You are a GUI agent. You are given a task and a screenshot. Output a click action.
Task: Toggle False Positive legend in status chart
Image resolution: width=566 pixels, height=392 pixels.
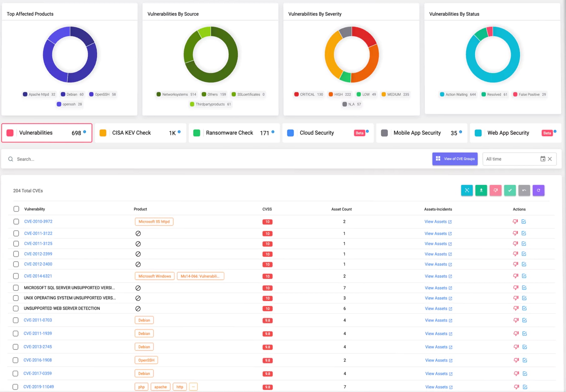529,94
